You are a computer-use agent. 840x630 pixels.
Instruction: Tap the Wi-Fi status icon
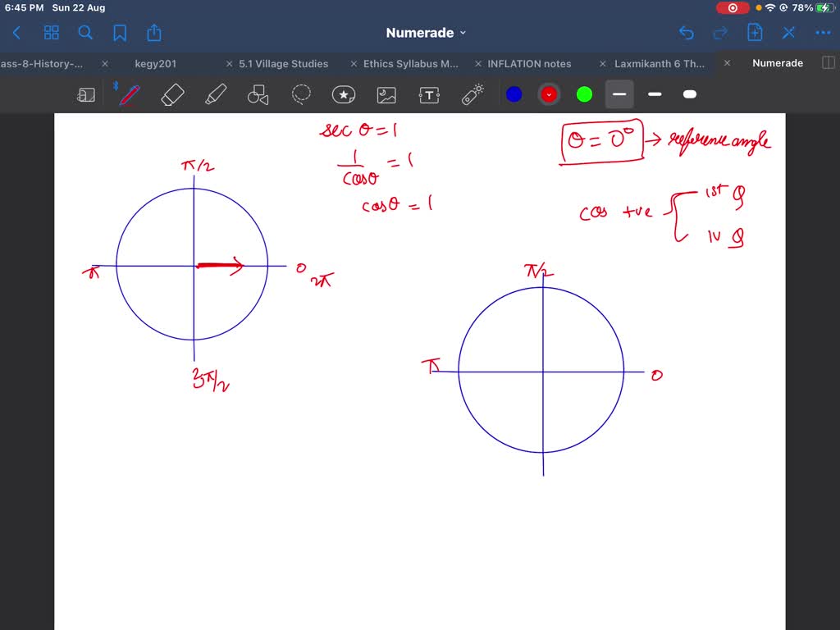770,8
